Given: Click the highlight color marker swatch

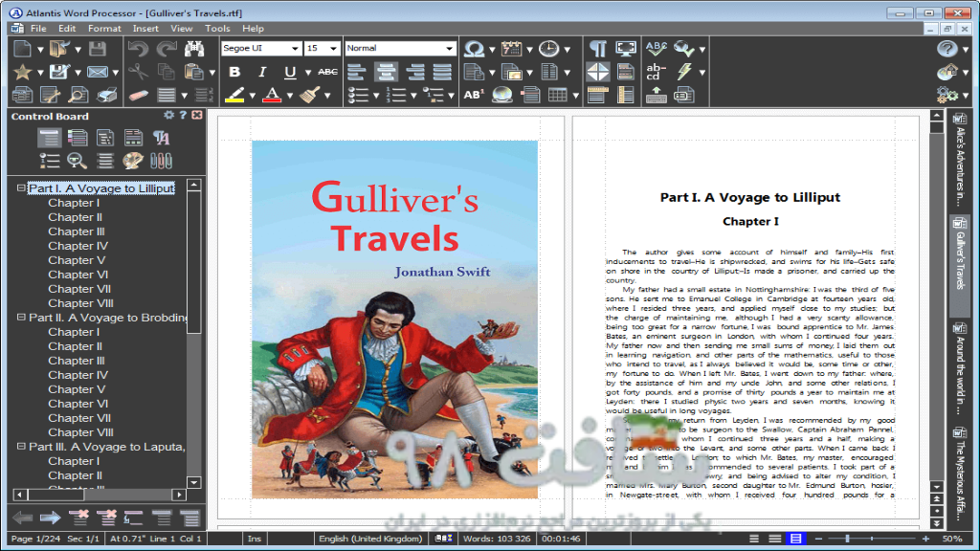Looking at the screenshot, I should click(235, 95).
